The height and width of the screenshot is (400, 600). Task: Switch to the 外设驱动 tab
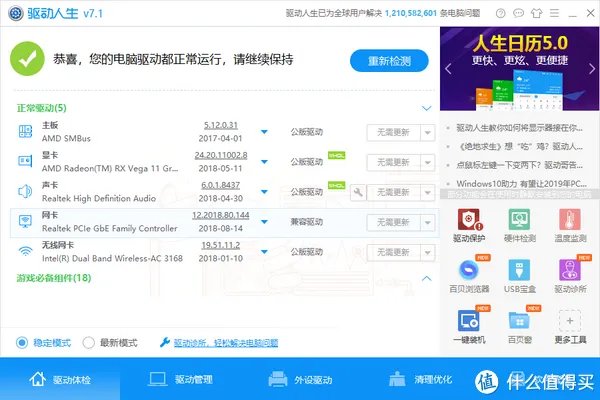[300, 379]
